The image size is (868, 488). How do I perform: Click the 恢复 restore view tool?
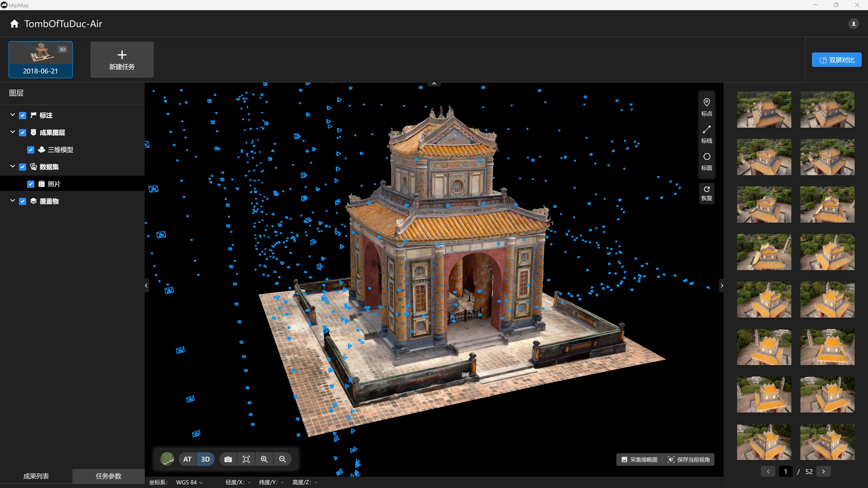(x=707, y=192)
